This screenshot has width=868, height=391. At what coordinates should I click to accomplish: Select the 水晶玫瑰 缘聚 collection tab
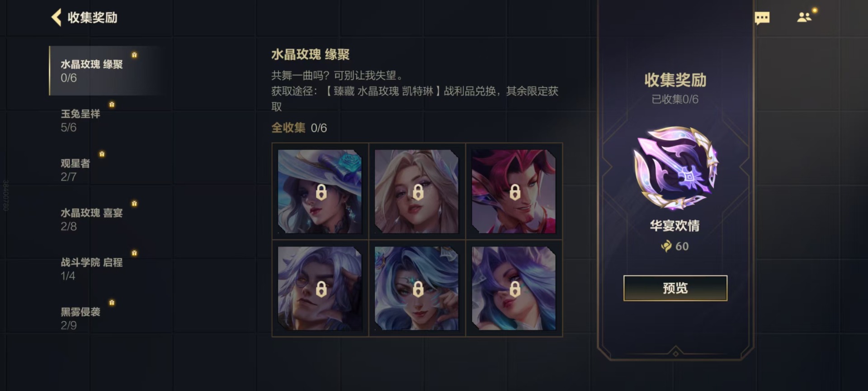(x=105, y=71)
